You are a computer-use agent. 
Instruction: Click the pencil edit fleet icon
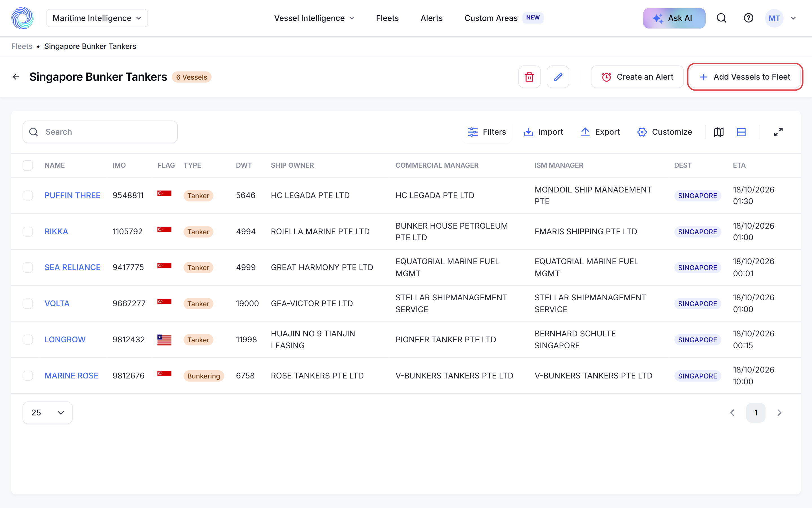[558, 77]
